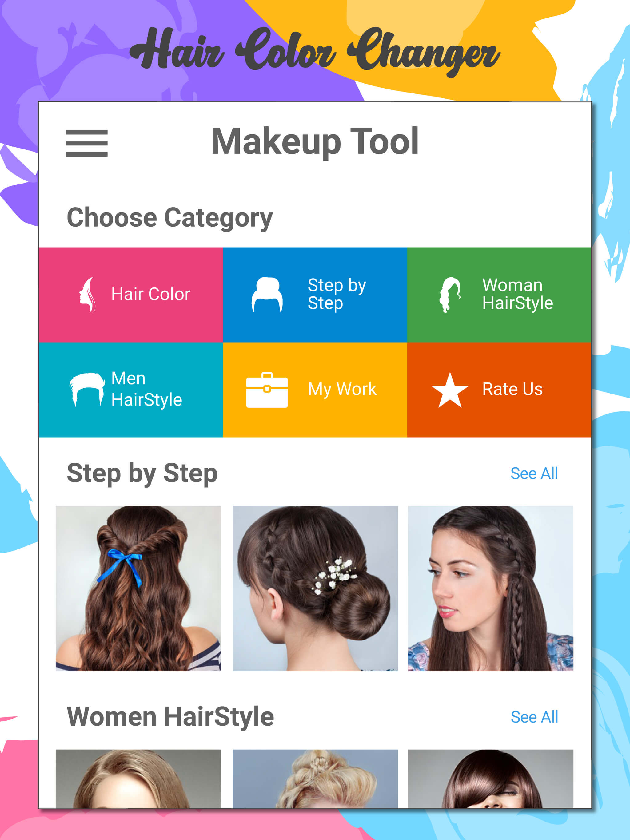The image size is (630, 840).
Task: Open the Hair Color category tile
Action: click(x=131, y=295)
